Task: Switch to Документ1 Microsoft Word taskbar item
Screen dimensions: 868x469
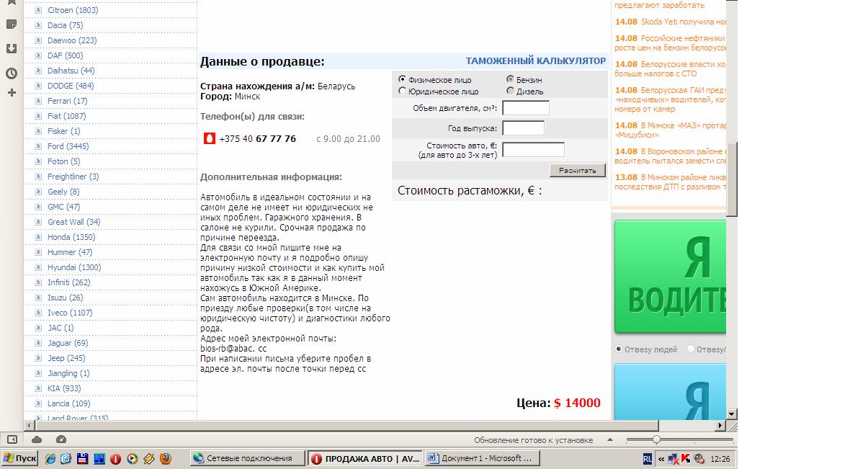Action: pyautogui.click(x=480, y=458)
